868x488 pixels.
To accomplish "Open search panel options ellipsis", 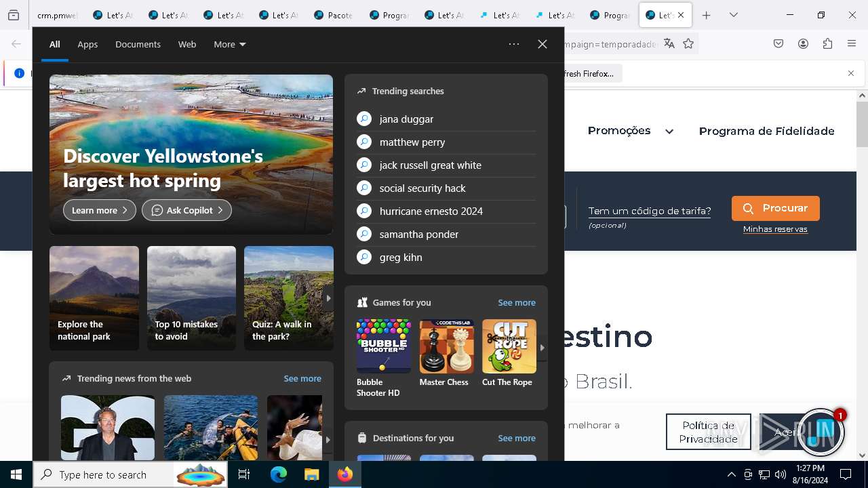I will (514, 44).
